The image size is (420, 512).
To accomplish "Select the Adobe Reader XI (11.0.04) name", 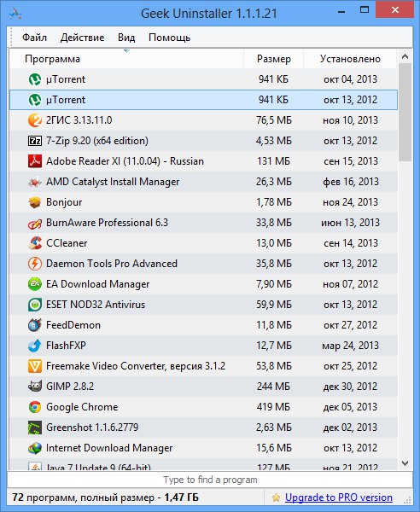I will 125,161.
